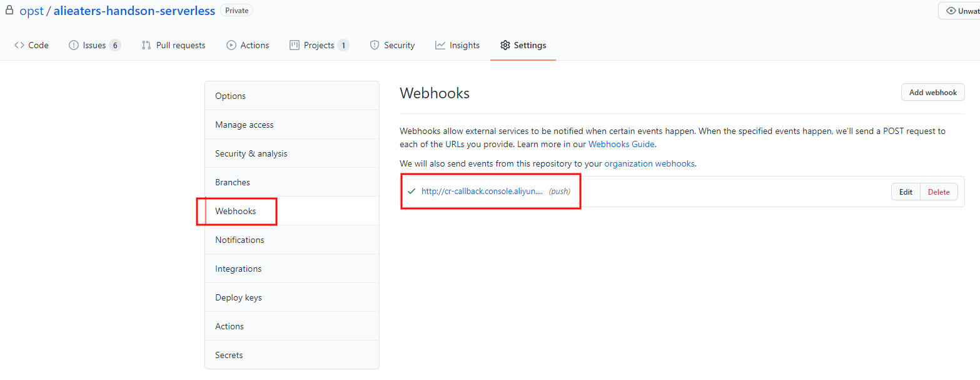The image size is (980, 380).
Task: Click Add webhook button
Action: pyautogui.click(x=932, y=92)
